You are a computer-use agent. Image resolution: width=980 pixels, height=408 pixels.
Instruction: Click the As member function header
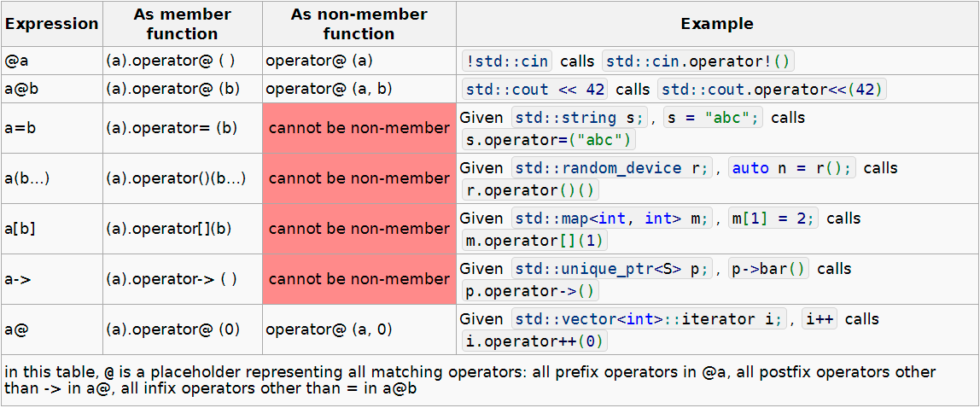pos(182,24)
